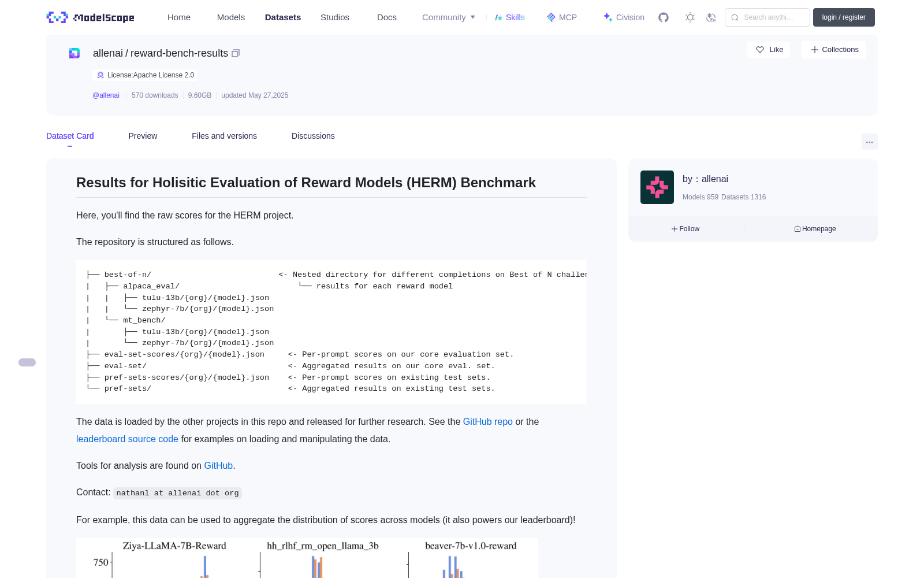
Task: Copy dataset name with the copy icon
Action: pyautogui.click(x=236, y=53)
